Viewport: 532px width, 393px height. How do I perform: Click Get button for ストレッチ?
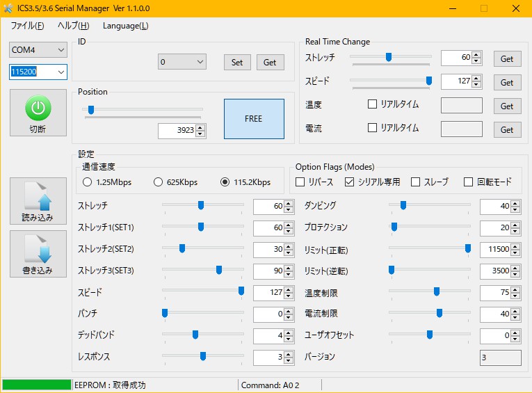tap(507, 59)
